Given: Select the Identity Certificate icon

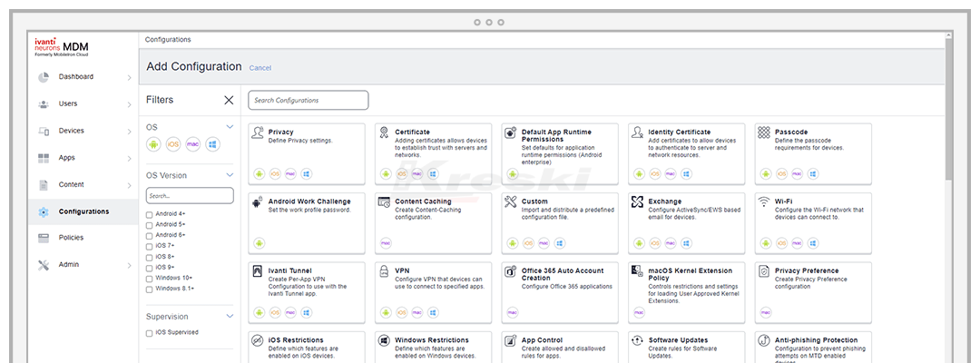Looking at the screenshot, I should [x=637, y=132].
